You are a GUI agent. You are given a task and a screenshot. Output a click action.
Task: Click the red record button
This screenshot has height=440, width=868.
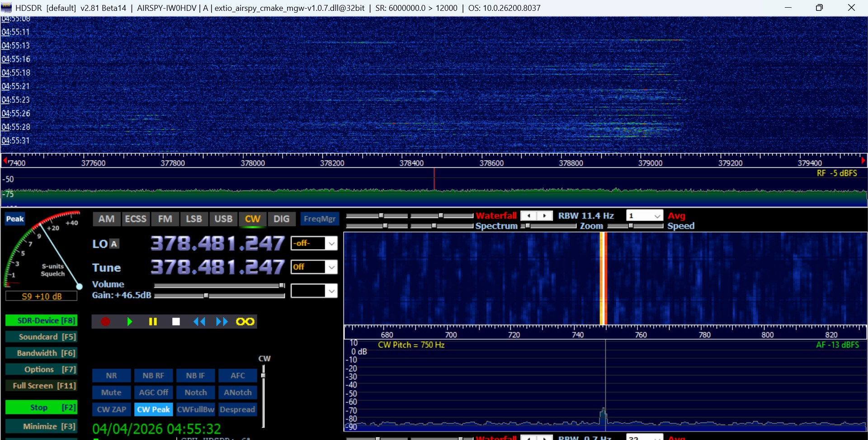105,322
